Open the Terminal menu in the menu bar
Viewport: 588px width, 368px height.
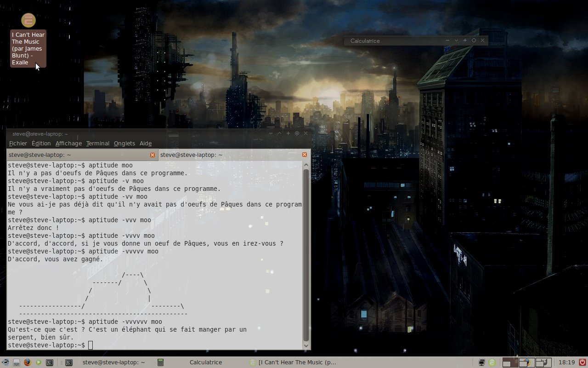click(x=98, y=144)
